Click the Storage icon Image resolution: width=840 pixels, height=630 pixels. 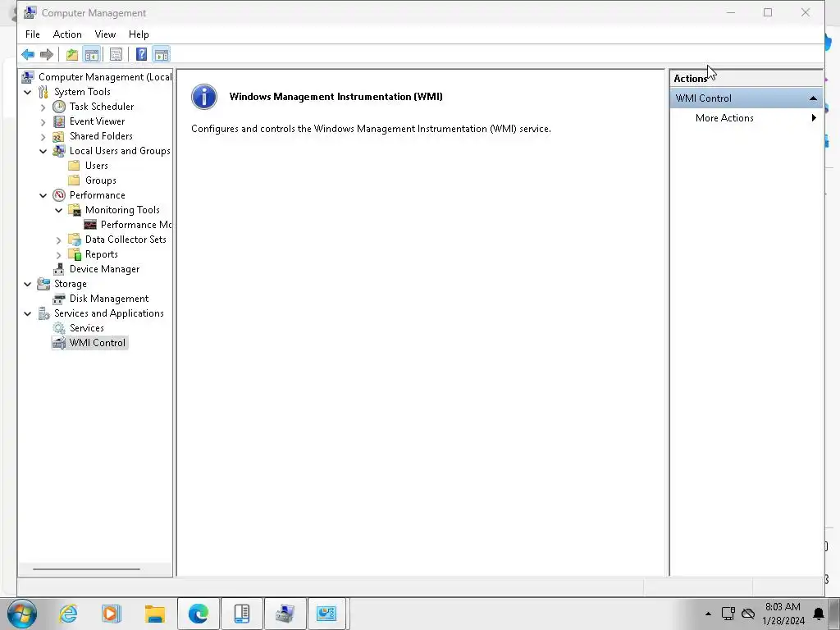point(43,284)
